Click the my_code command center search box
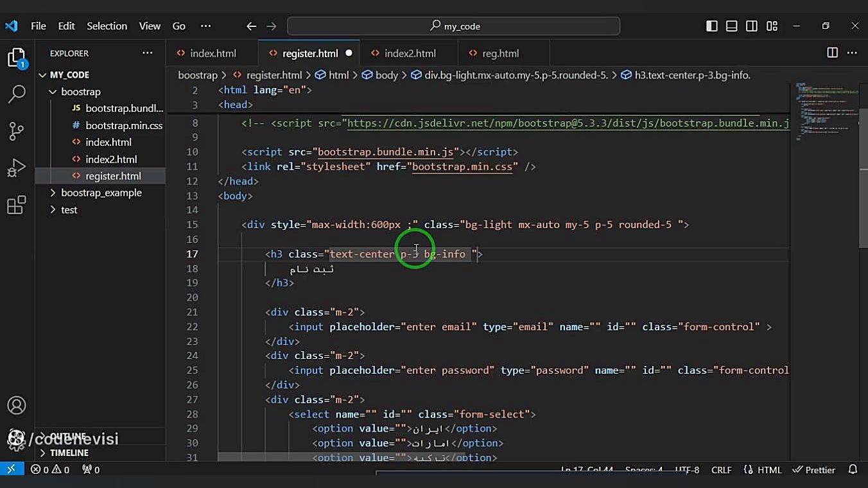 [453, 26]
